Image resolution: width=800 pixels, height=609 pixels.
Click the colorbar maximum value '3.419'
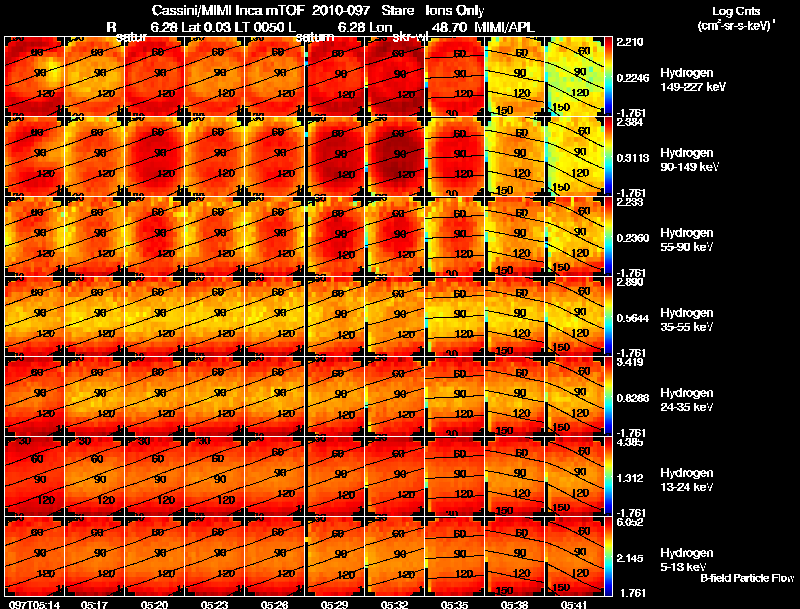pos(630,362)
